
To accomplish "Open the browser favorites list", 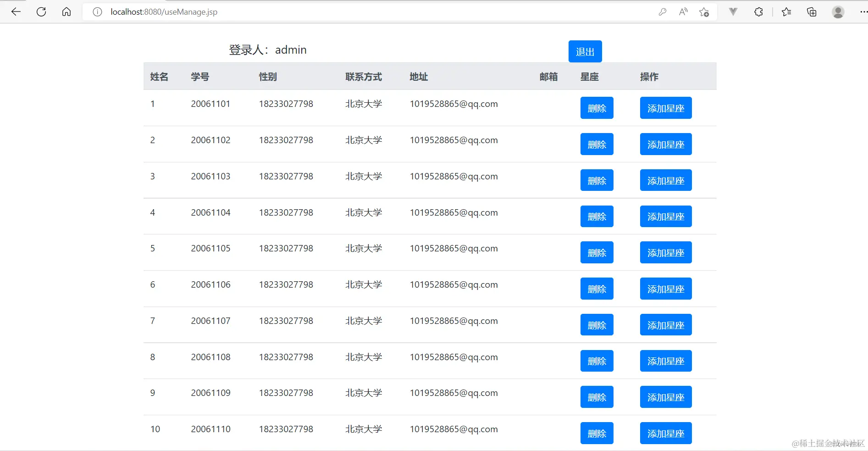I will tap(786, 12).
